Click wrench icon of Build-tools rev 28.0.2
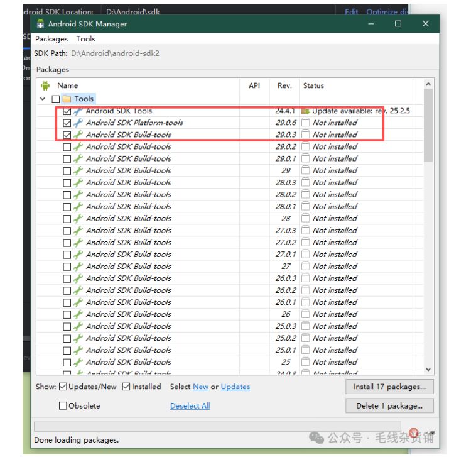476x457 pixels. 78,194
